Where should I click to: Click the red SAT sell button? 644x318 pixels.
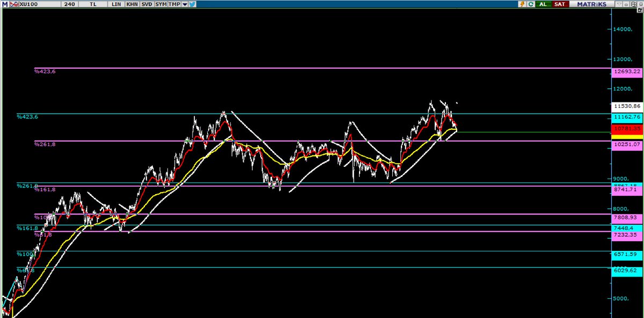click(560, 4)
